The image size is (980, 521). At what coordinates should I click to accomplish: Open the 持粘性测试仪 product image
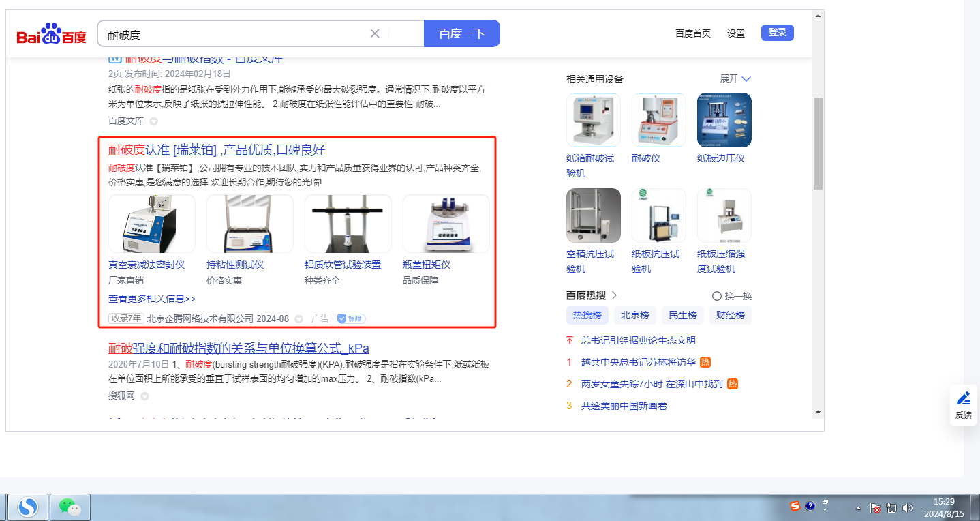click(x=250, y=224)
